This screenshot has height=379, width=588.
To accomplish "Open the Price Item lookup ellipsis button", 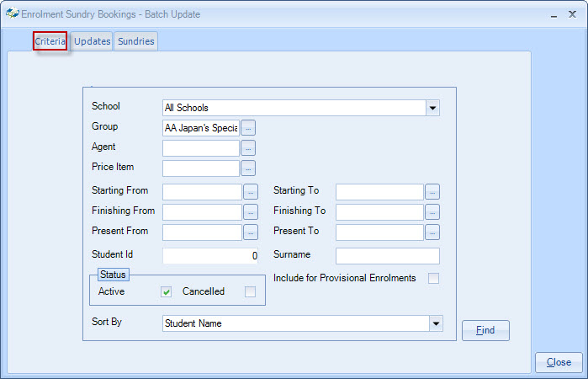I will [247, 168].
